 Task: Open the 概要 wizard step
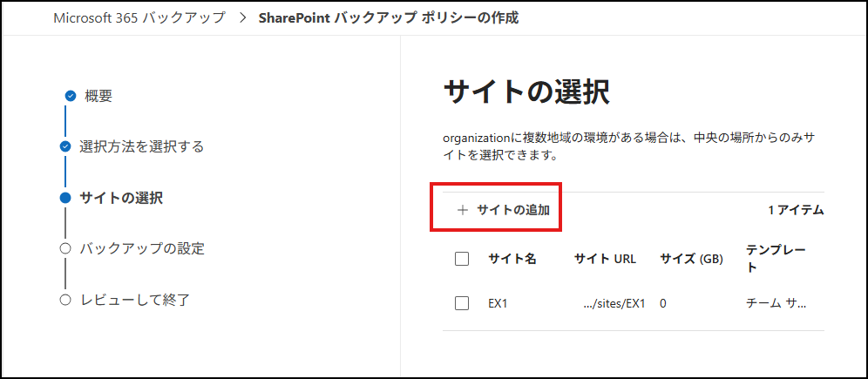98,96
